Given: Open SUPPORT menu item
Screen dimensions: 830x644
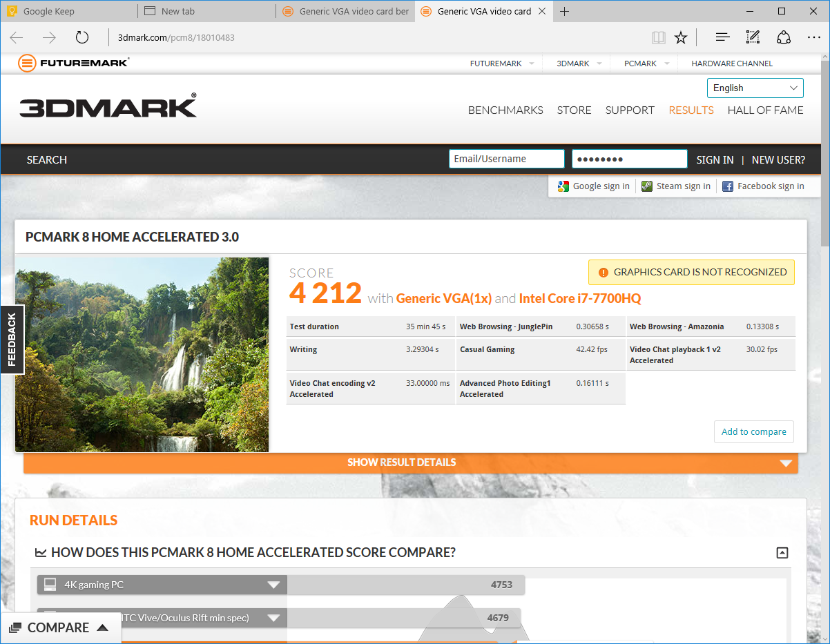Looking at the screenshot, I should [630, 110].
